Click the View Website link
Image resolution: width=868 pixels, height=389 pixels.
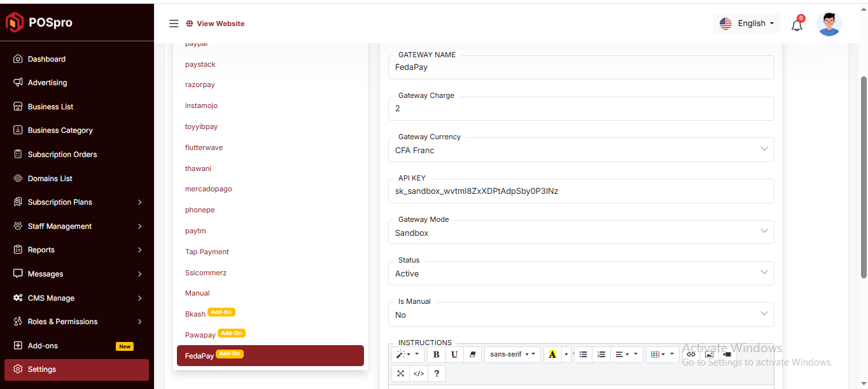pos(220,24)
